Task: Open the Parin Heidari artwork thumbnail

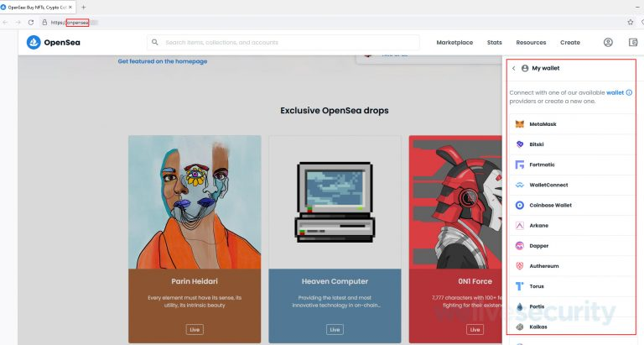Action: click(195, 201)
